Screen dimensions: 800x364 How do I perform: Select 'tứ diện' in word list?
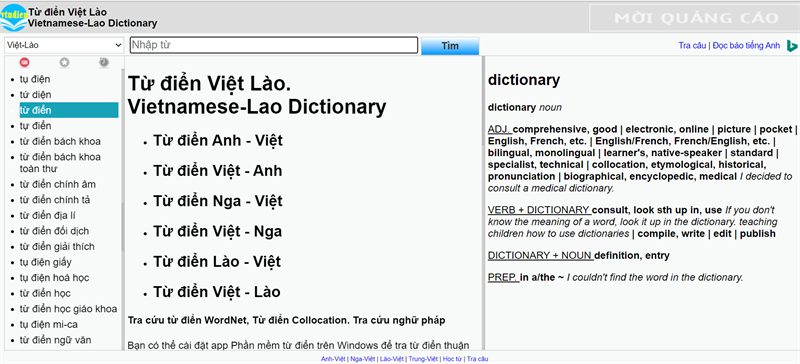click(x=36, y=94)
